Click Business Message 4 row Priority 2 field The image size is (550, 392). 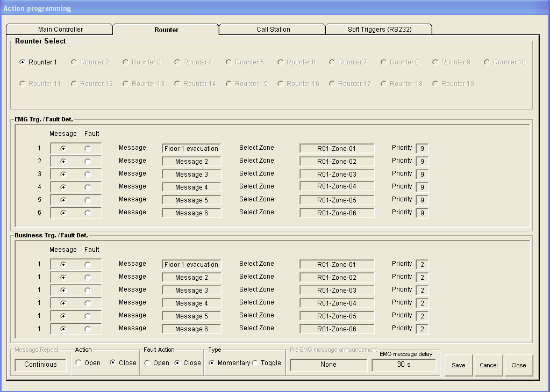(x=422, y=303)
